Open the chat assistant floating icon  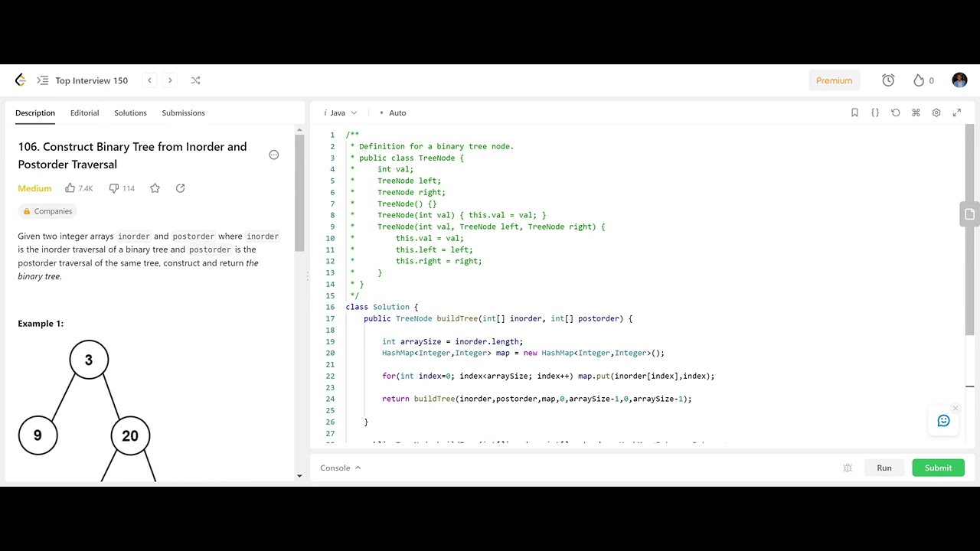click(943, 421)
